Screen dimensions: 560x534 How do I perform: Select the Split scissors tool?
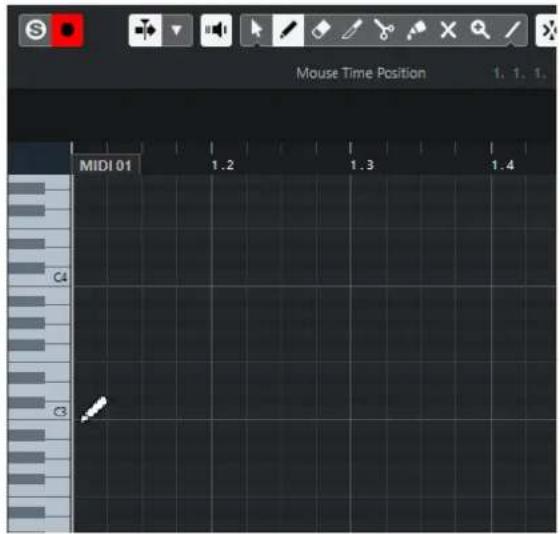384,30
